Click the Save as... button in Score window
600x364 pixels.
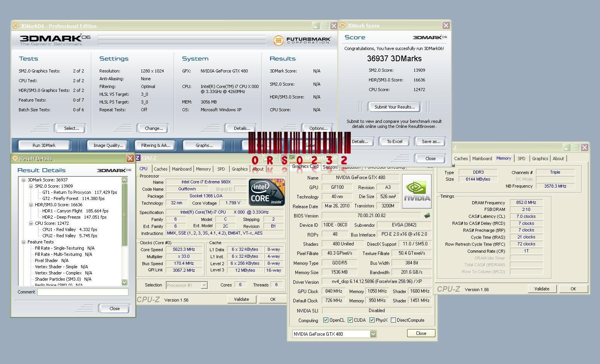[x=431, y=141]
